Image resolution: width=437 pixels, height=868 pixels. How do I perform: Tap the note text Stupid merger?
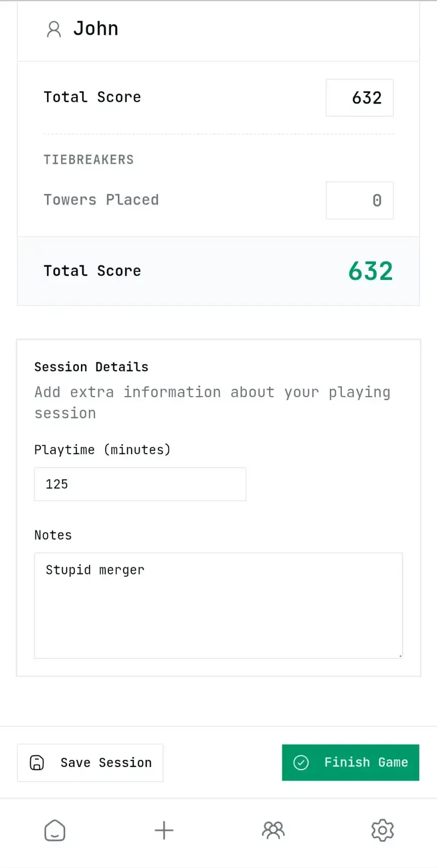click(x=95, y=570)
